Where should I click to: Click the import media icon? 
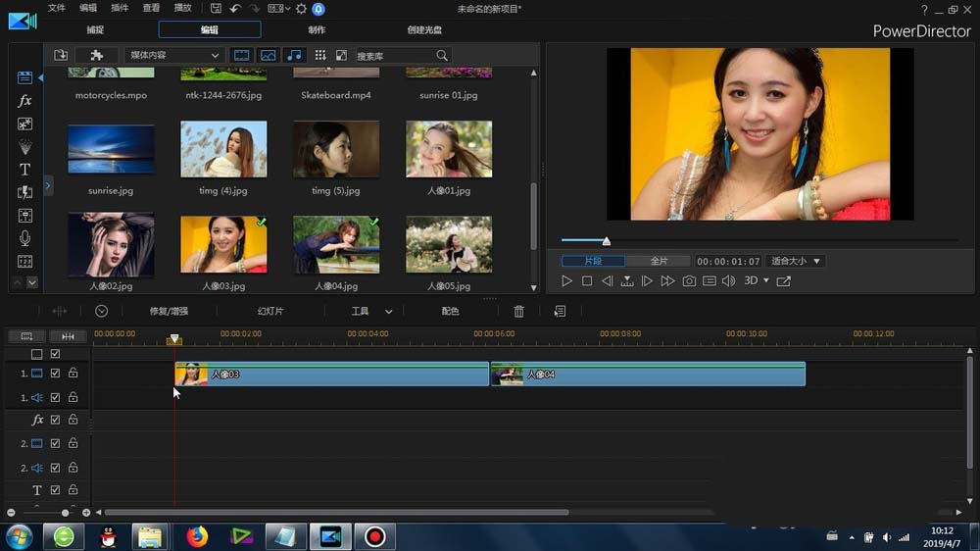pos(61,56)
